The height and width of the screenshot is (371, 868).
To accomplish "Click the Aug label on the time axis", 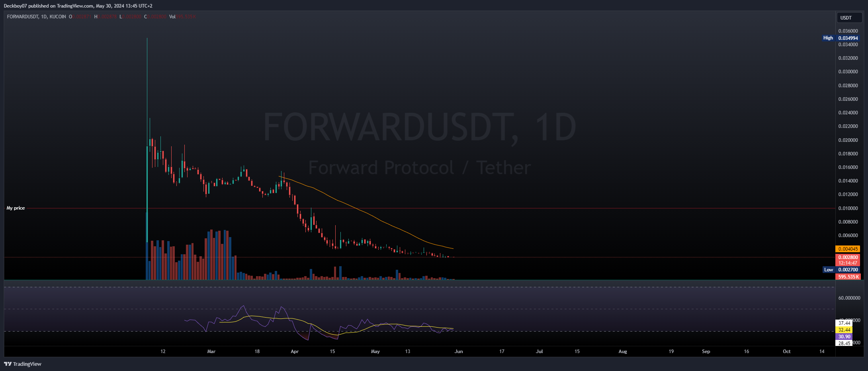I will [x=623, y=351].
